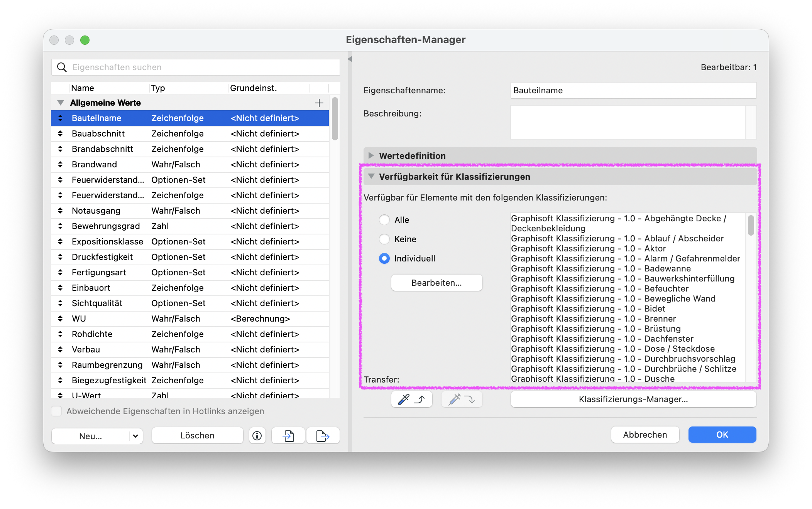Click the Eigenschaften suchen search field
The image size is (812, 509).
(x=196, y=67)
